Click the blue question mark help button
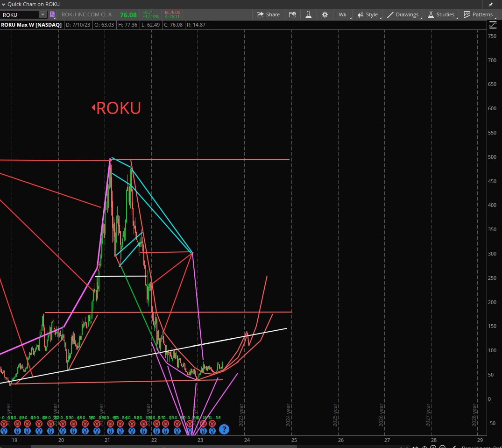Image resolution: width=502 pixels, height=448 pixels. (224, 429)
